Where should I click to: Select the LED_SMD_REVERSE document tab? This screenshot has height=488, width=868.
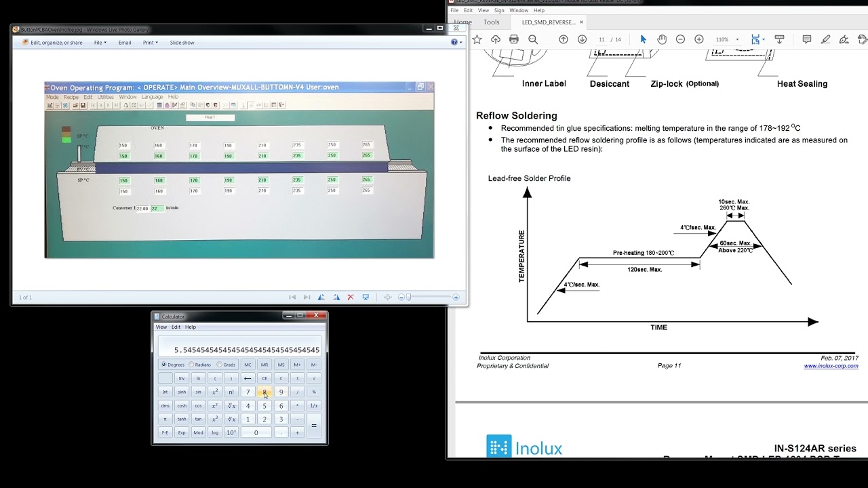(549, 22)
